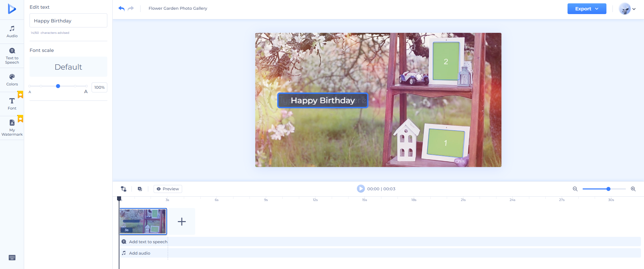Click the 14/60 characters advised text
The width and height of the screenshot is (644, 269).
[x=50, y=33]
